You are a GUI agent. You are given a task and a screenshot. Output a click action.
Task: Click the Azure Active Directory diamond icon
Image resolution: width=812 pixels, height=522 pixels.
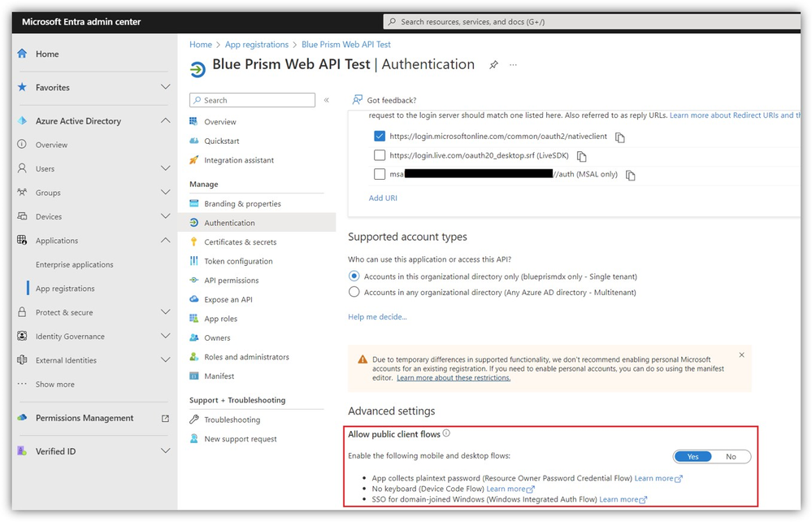pos(22,120)
